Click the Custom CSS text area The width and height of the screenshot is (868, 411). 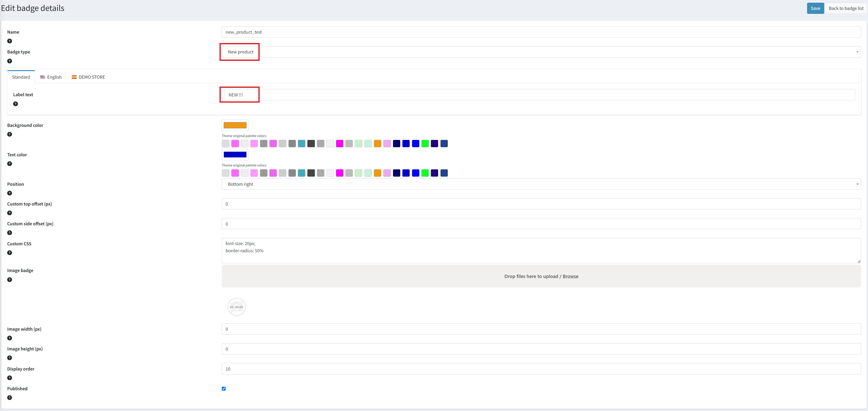[541, 251]
